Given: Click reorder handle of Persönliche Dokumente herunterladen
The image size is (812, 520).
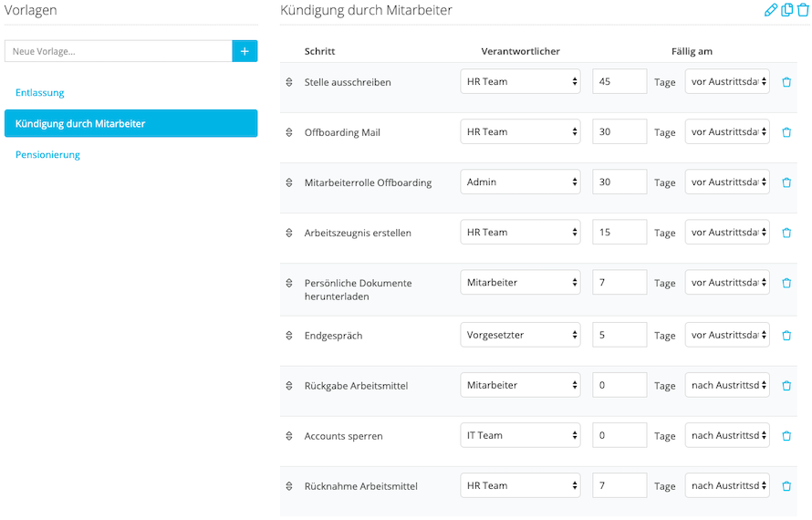Looking at the screenshot, I should click(x=289, y=283).
